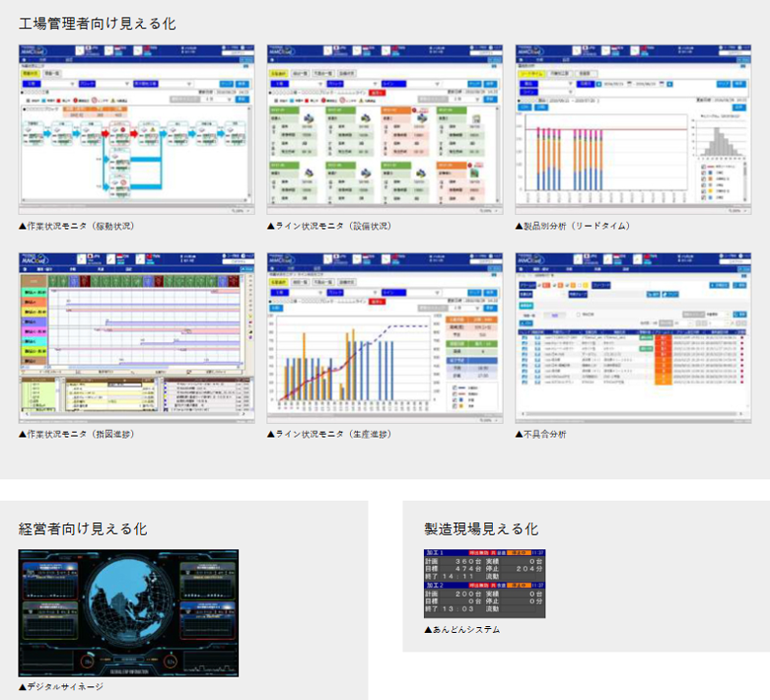Toggle a status checkbox in the 稼動状況 legend row

(25, 100)
